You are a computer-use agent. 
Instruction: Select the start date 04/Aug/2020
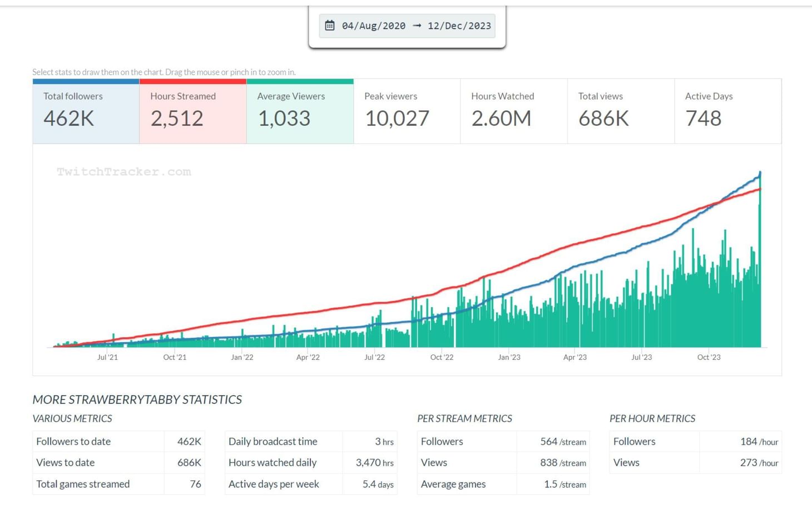(373, 26)
